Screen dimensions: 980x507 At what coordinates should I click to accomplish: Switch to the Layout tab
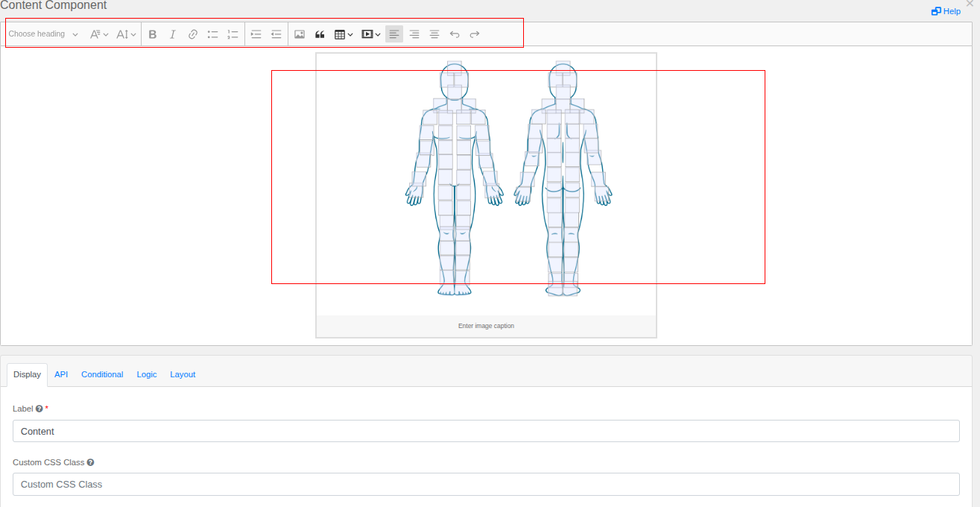tap(183, 374)
